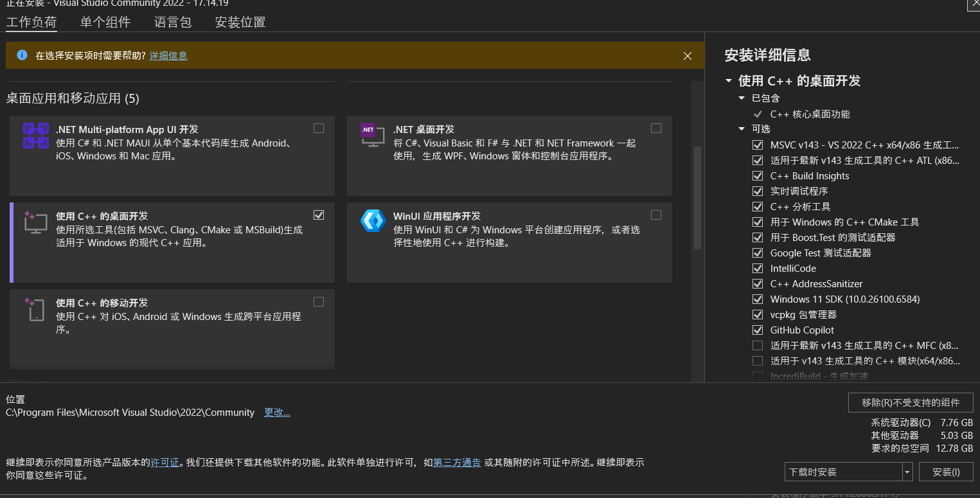Uncheck C++ Build Insights option

coord(758,176)
